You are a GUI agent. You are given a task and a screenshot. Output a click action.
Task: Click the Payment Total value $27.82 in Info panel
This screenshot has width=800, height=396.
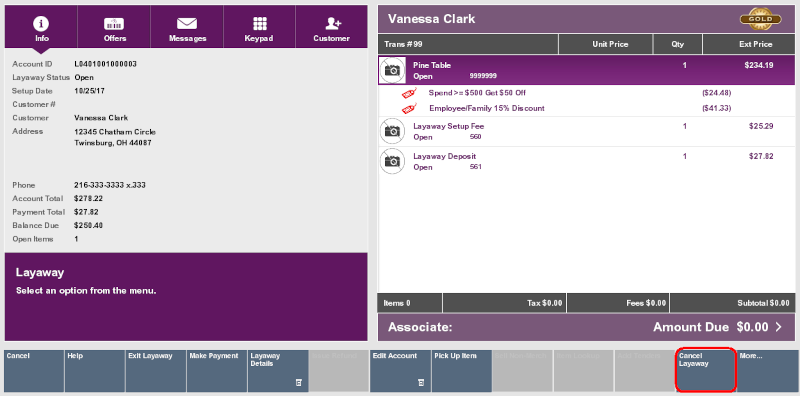point(86,212)
